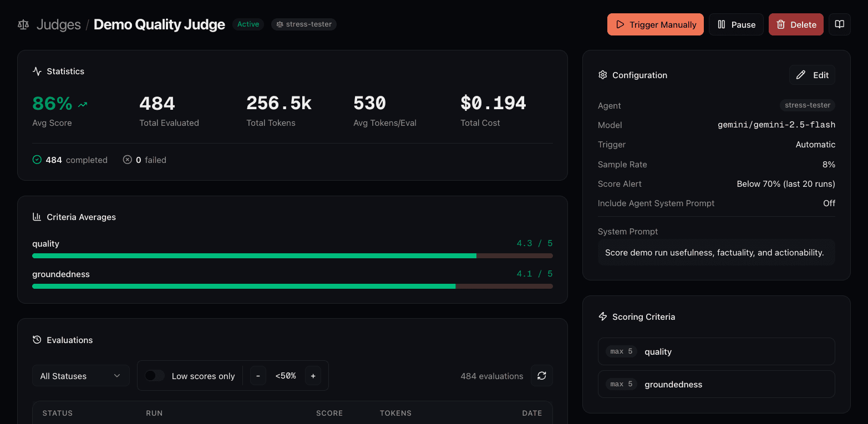Image resolution: width=868 pixels, height=424 pixels.
Task: Click the scales icon beside Judges breadcrumb
Action: click(23, 25)
